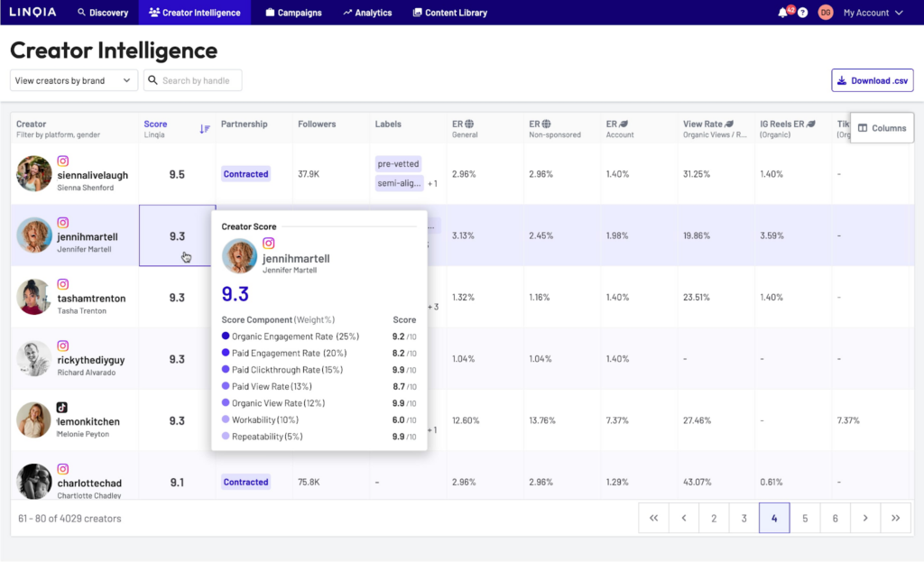This screenshot has height=562, width=924.
Task: Go to the next page arrow
Action: (865, 519)
